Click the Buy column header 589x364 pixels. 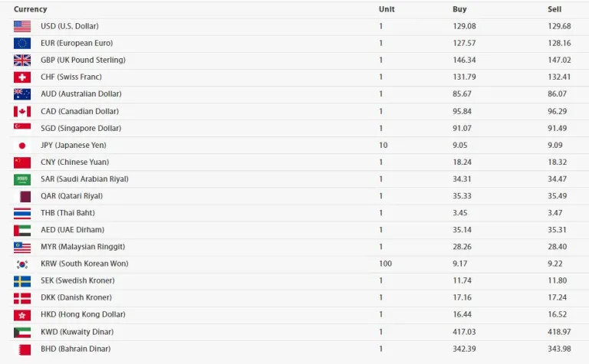[459, 9]
